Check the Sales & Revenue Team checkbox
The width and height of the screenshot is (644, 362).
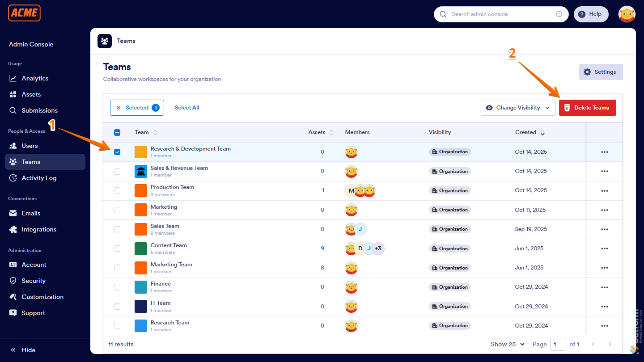(x=117, y=171)
